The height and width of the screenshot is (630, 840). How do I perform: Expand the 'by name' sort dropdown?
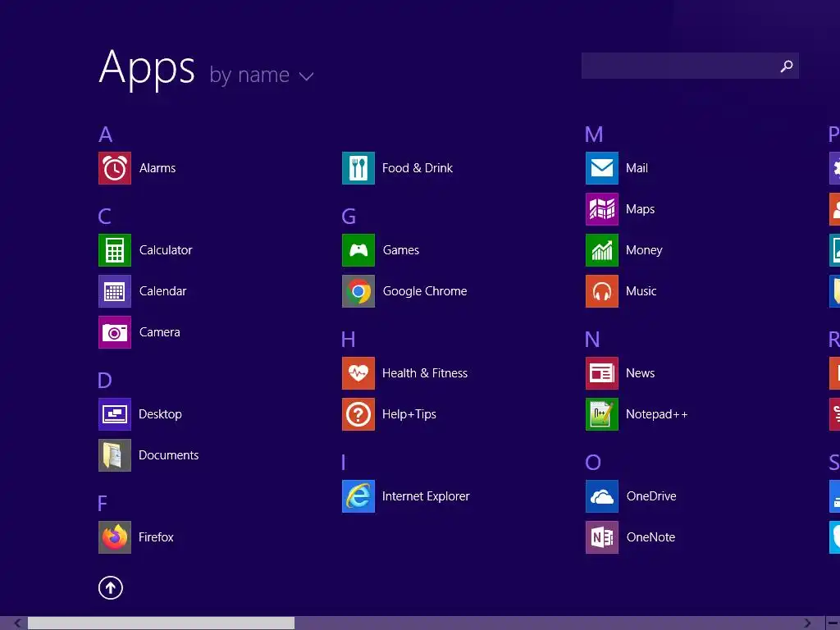[x=262, y=75]
